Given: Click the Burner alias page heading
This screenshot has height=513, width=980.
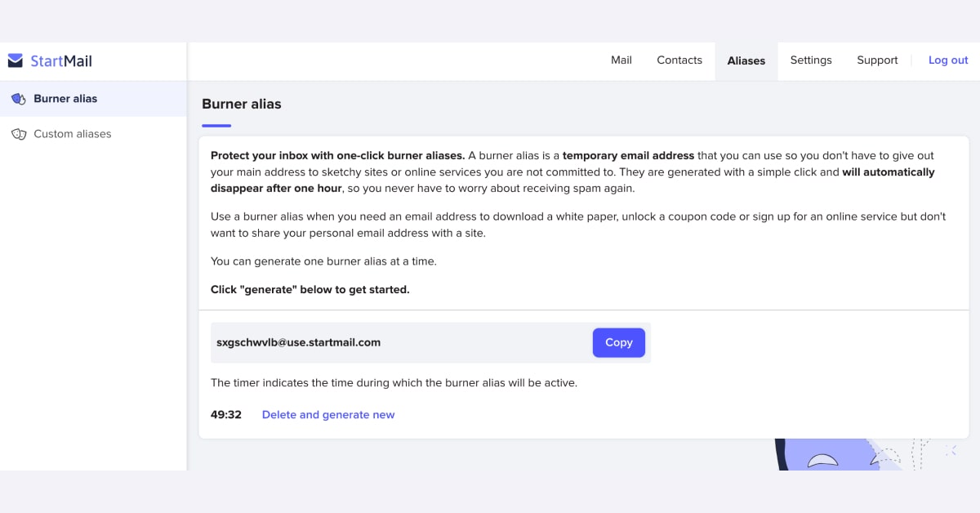Looking at the screenshot, I should tap(242, 104).
